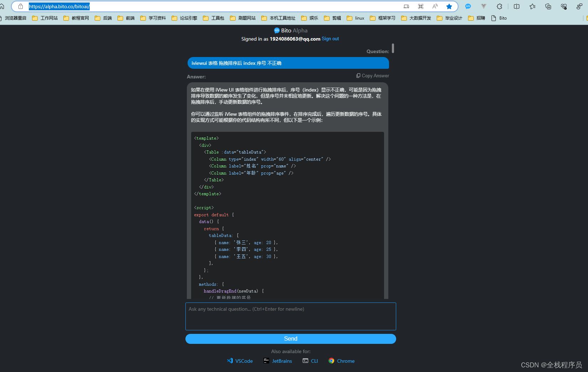Click the profile feedback icon at far right

click(x=579, y=6)
